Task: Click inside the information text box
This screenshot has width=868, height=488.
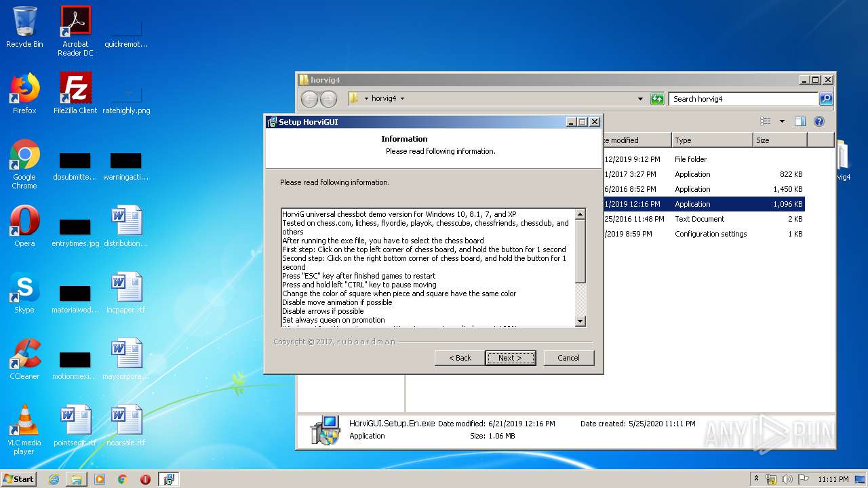Action: coord(428,268)
